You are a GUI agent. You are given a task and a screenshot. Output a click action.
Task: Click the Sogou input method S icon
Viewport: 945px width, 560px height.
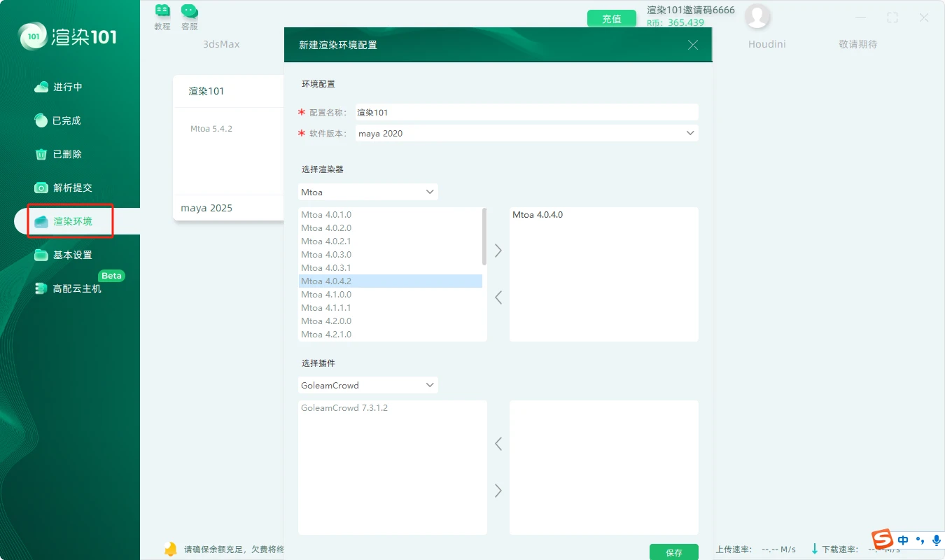(x=882, y=540)
